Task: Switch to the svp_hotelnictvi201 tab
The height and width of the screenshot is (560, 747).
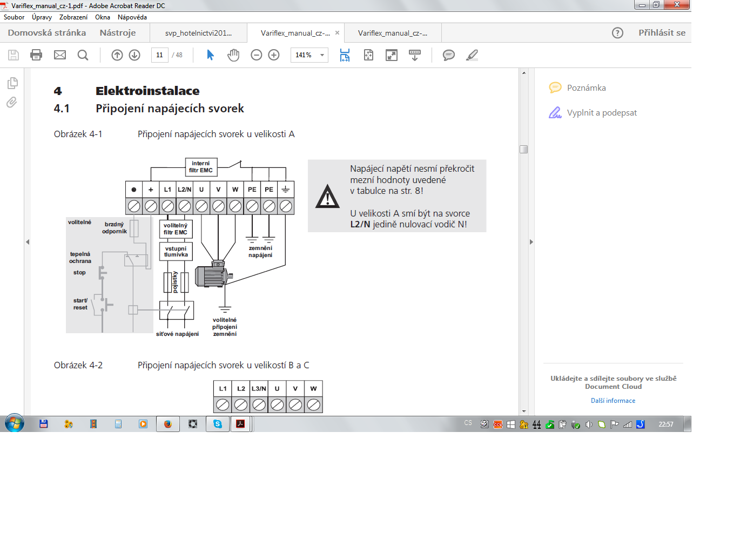Action: click(198, 33)
